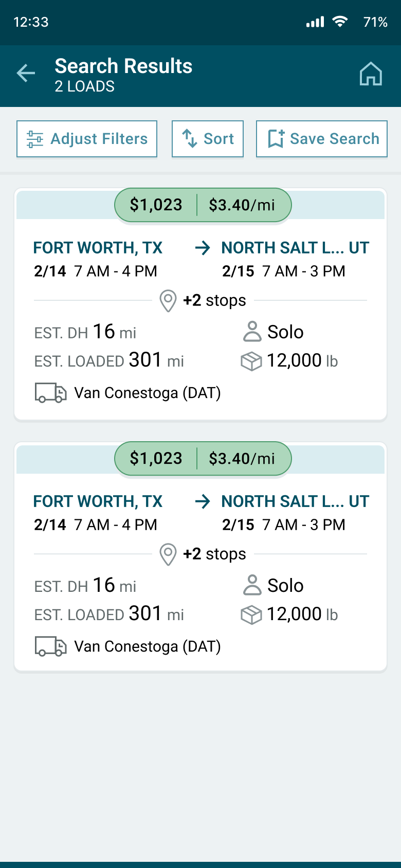The width and height of the screenshot is (401, 868).
Task: Tap the truck icon on first load card
Action: point(50,393)
